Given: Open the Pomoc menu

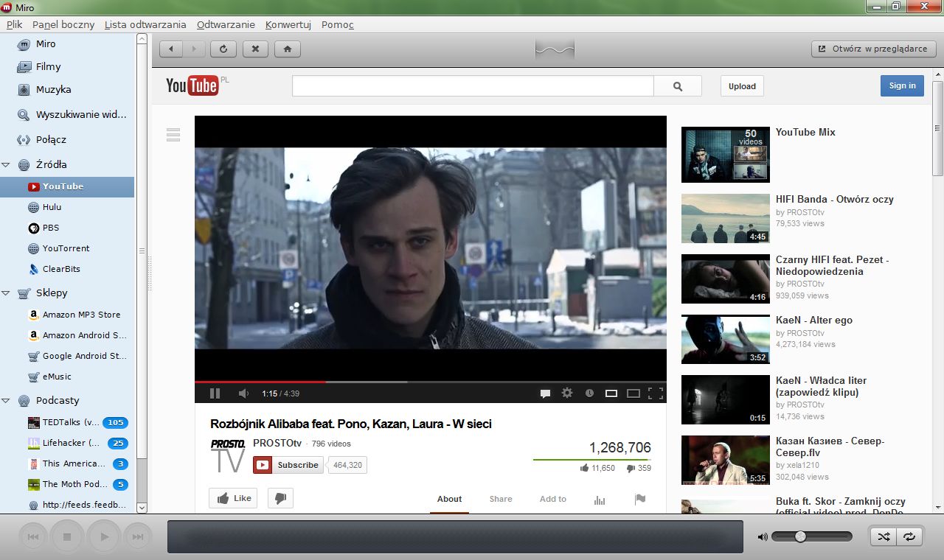Looking at the screenshot, I should click(x=338, y=24).
